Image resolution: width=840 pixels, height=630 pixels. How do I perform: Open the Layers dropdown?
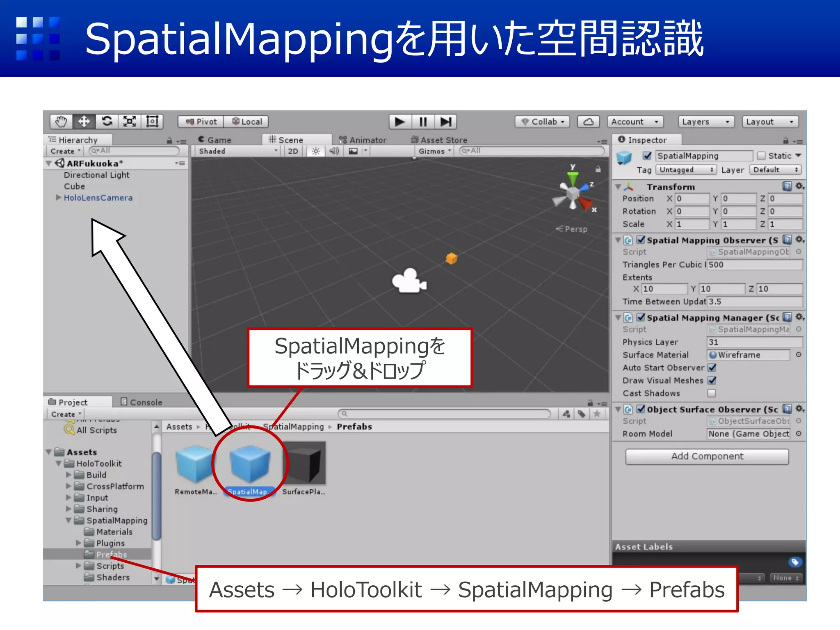(x=705, y=122)
